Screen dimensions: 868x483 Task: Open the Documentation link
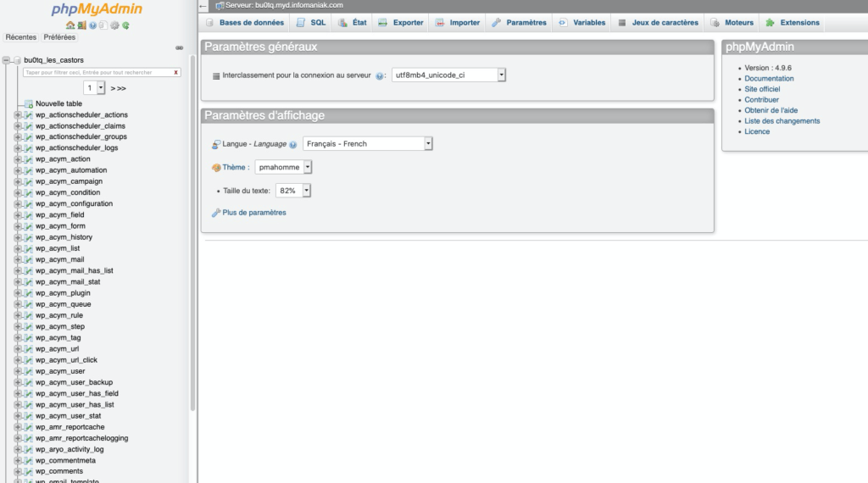(769, 79)
